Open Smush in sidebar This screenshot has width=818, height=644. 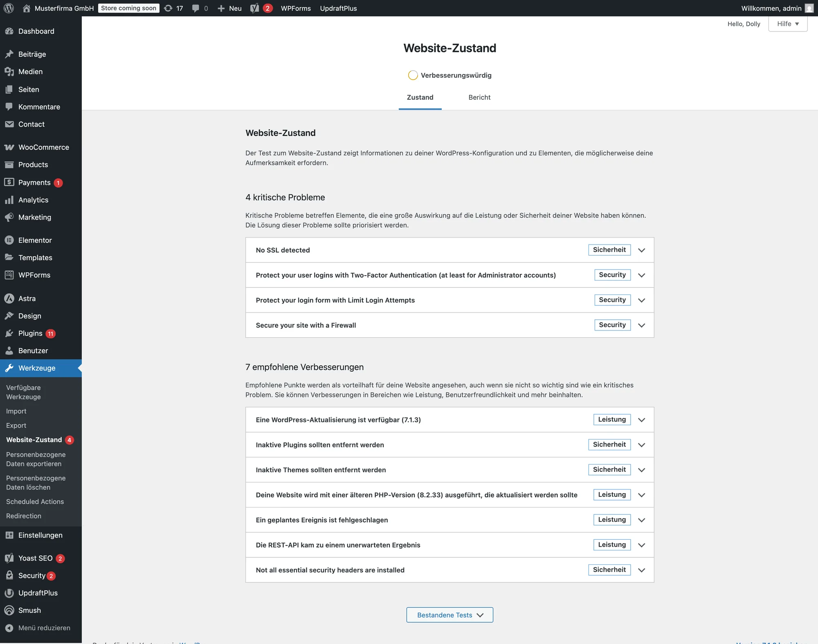point(41,610)
